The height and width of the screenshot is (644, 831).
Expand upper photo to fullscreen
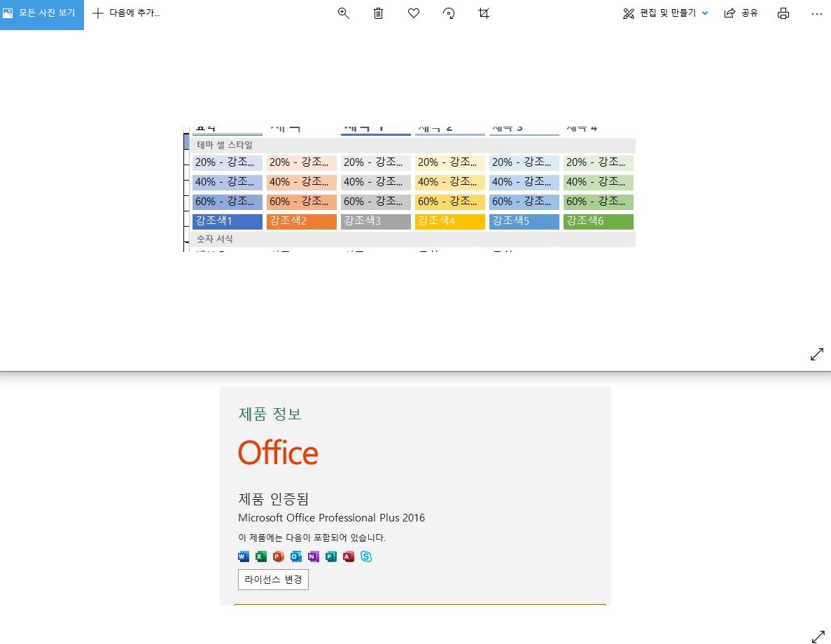click(816, 354)
